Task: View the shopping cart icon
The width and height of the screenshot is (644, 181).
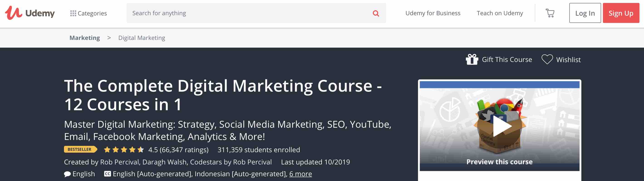Action: [550, 13]
